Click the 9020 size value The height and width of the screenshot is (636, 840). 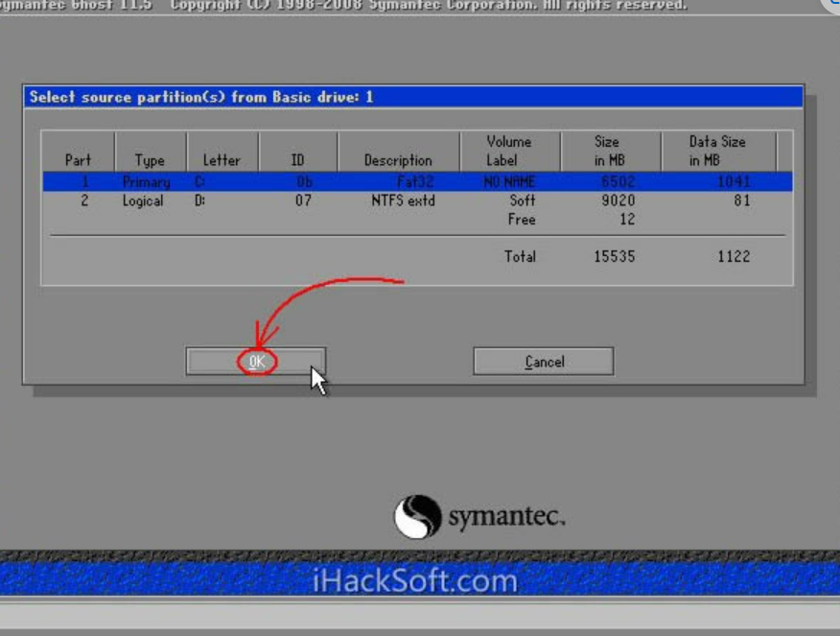click(x=618, y=200)
